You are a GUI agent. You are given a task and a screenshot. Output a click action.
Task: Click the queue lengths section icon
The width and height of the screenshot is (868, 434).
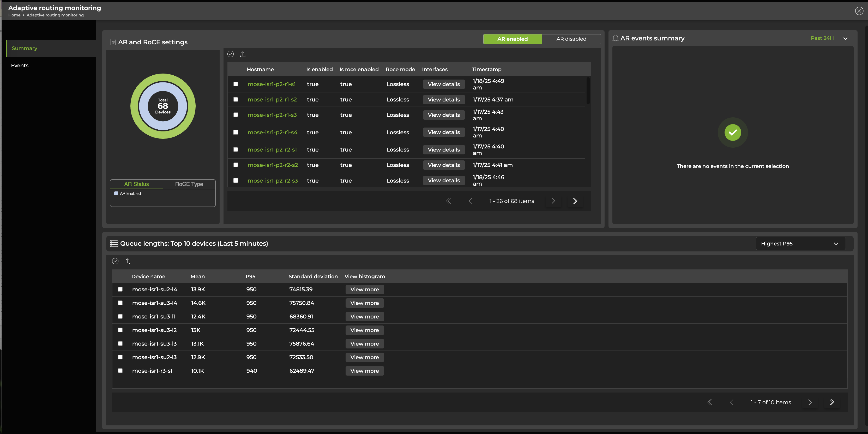point(114,244)
